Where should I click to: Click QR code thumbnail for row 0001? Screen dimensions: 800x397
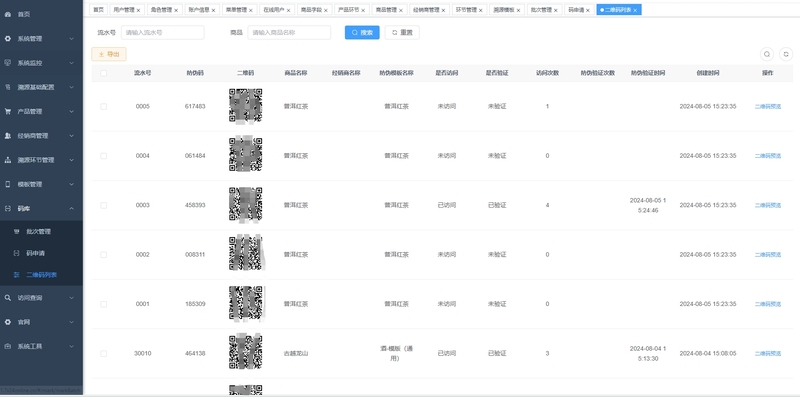coord(246,304)
